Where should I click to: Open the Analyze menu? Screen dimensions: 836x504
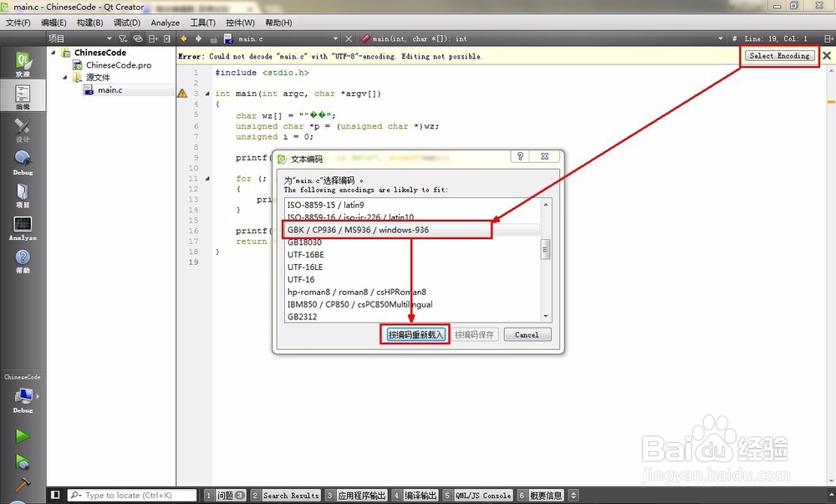[x=166, y=23]
